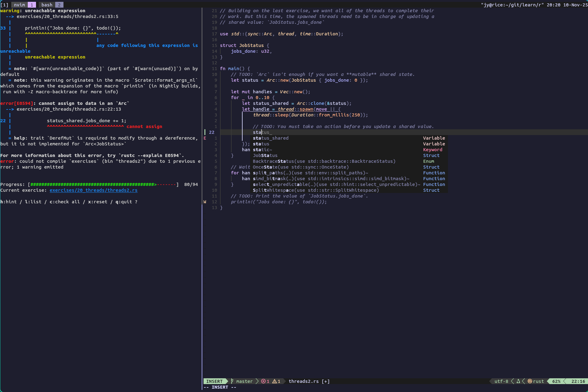Click the Rust filetype icon in statusline
Image resolution: width=588 pixels, height=392 pixels.
(530, 381)
